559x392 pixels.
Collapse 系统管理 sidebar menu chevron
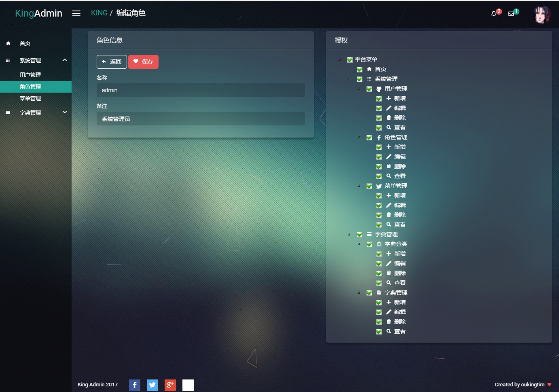click(65, 60)
